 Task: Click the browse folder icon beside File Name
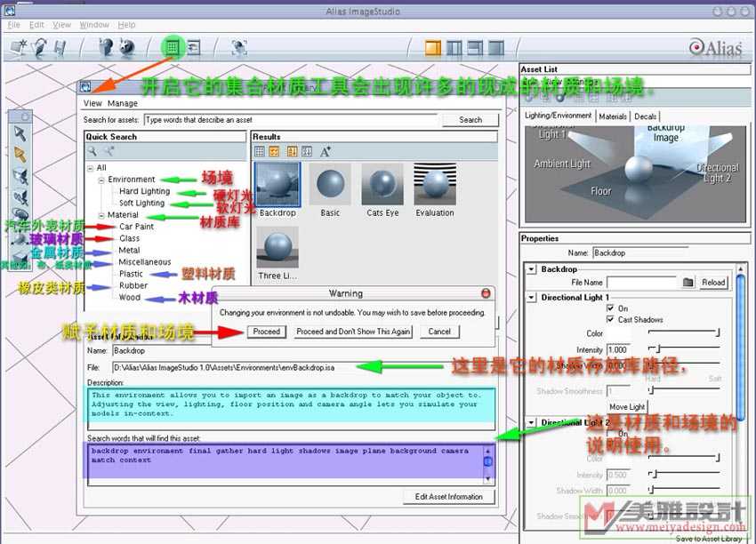(x=688, y=283)
